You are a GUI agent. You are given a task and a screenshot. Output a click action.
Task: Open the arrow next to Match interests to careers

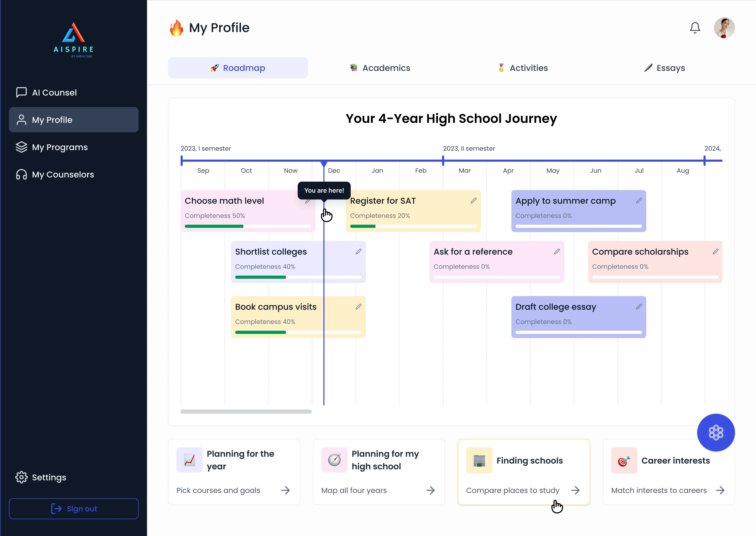(720, 490)
